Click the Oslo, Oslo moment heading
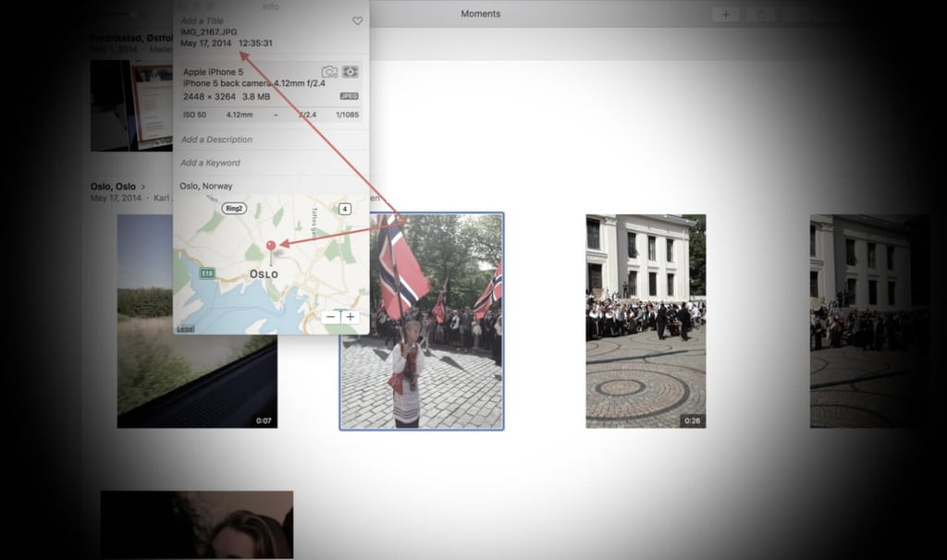 113,187
